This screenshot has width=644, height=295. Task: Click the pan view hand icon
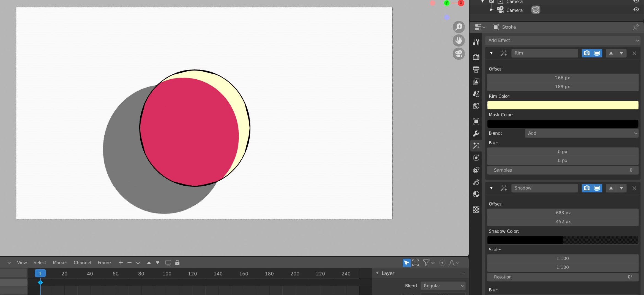tap(459, 40)
